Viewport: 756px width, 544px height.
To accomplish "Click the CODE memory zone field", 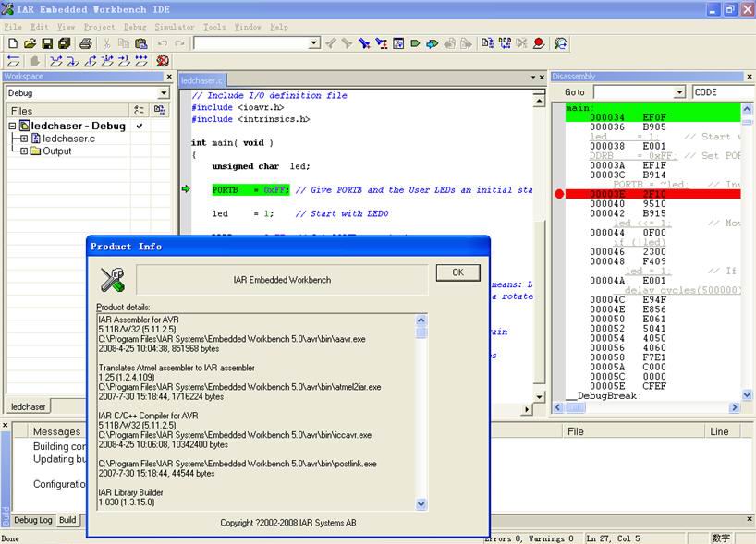I will 724,92.
